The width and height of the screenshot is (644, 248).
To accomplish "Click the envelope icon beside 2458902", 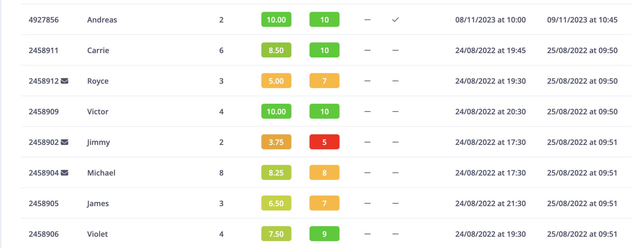I will [x=64, y=142].
